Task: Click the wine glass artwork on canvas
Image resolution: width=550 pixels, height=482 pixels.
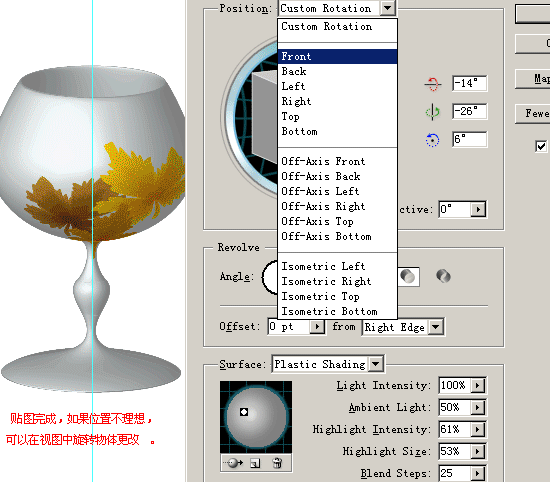Action: [92, 228]
